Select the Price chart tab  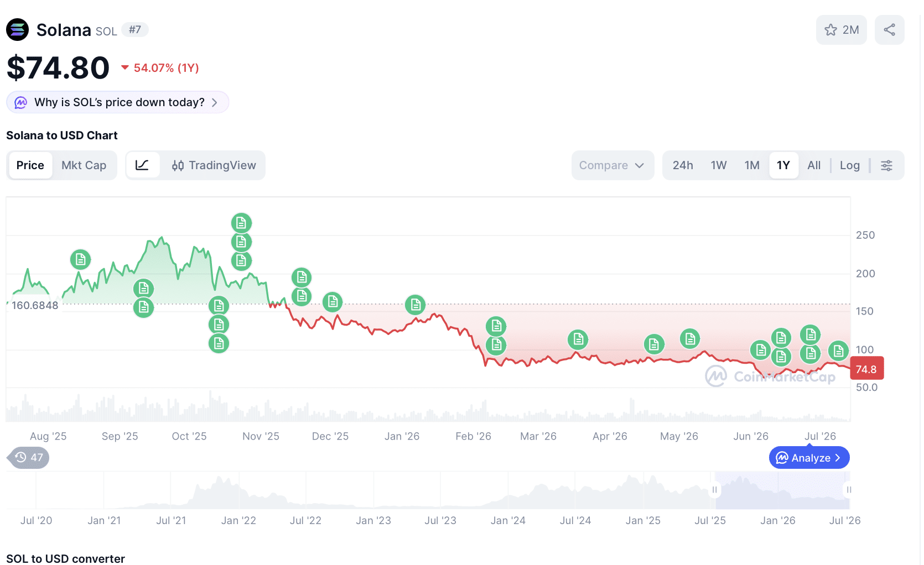click(x=30, y=165)
